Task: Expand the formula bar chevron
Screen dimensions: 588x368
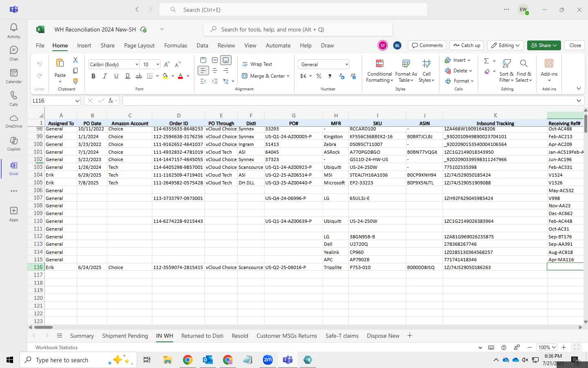Action: tap(579, 101)
